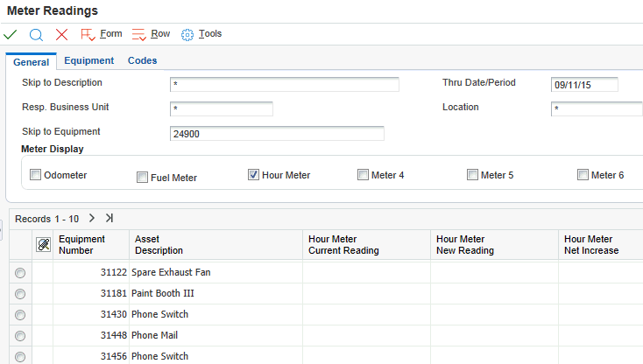
Task: Jump to last records page arrow
Action: pyautogui.click(x=110, y=218)
